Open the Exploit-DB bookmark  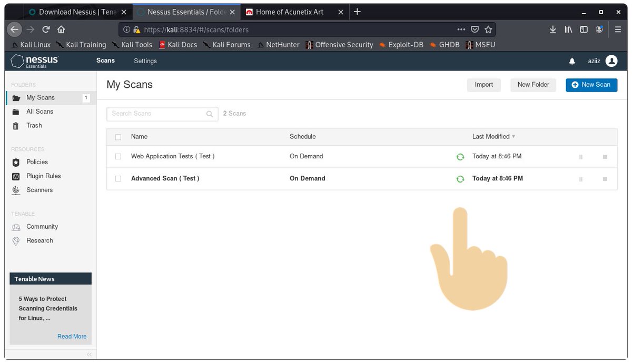401,45
